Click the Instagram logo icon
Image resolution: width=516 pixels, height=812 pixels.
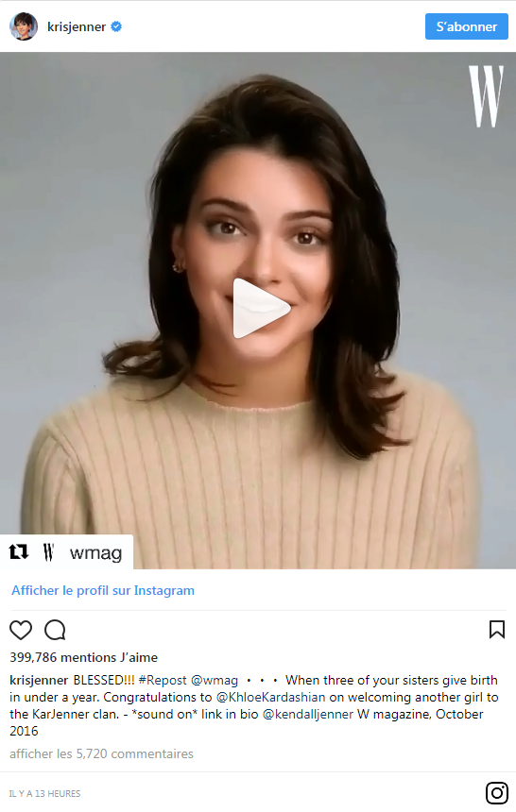click(496, 793)
